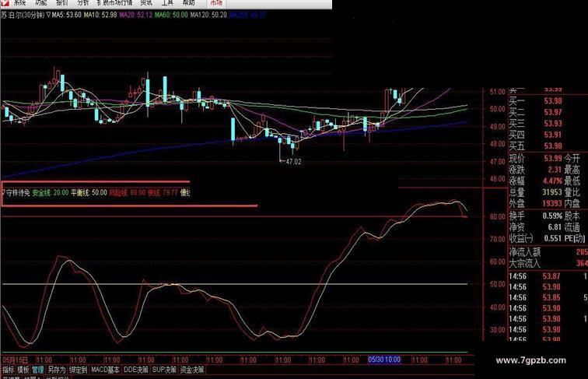Click the 总量 31953 value
This screenshot has width=588, height=379.
tap(552, 192)
